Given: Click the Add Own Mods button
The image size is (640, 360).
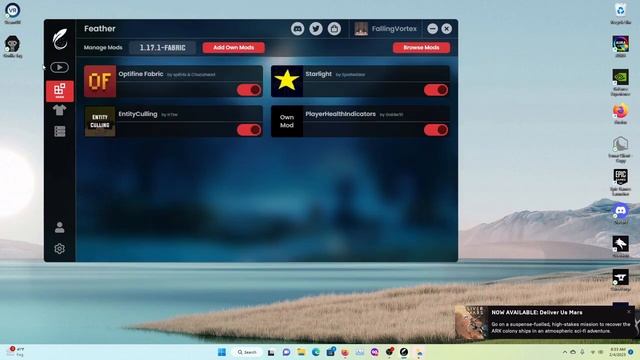Looking at the screenshot, I should coord(233,48).
